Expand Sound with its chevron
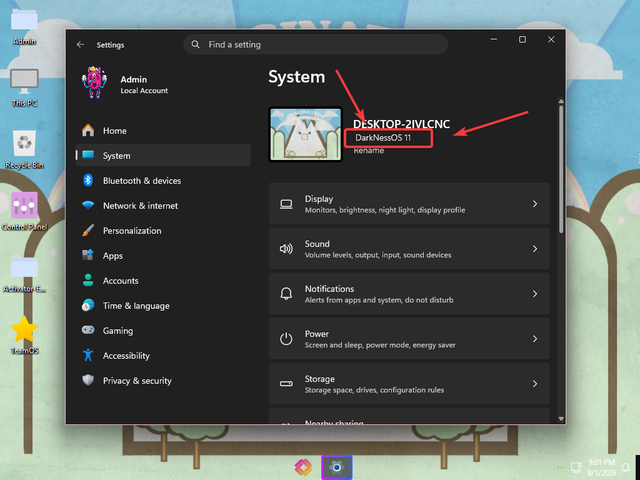The height and width of the screenshot is (480, 640). [535, 249]
